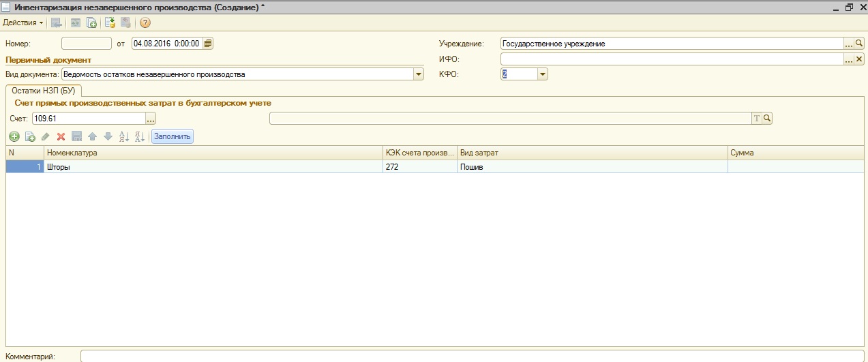Viewport: 868px width, 362px height.
Task: Move the selected row up
Action: 92,137
